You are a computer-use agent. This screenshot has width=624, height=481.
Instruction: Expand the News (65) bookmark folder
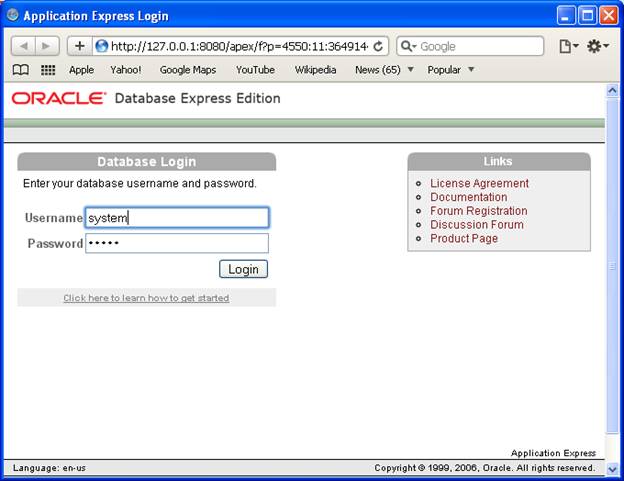pos(384,70)
